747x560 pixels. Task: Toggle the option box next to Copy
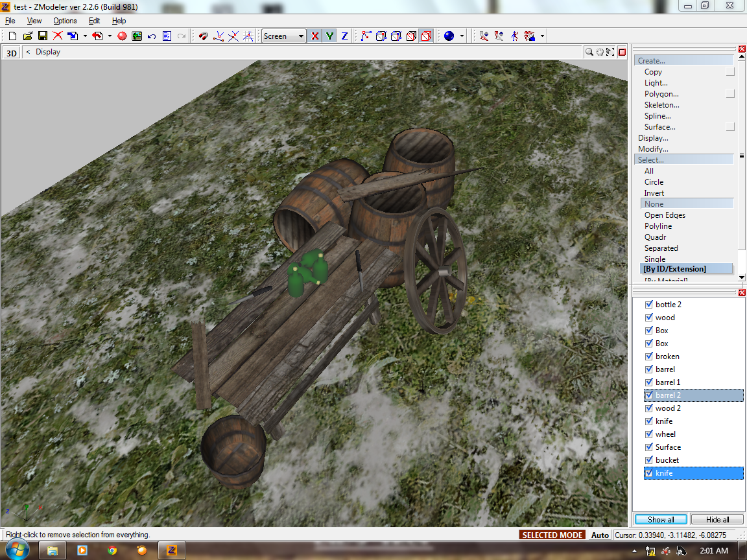(730, 72)
